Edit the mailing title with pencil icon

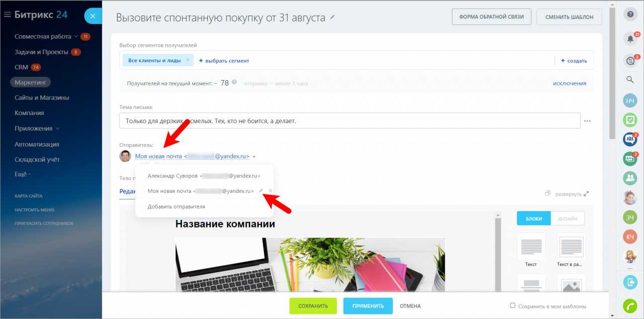coord(332,18)
